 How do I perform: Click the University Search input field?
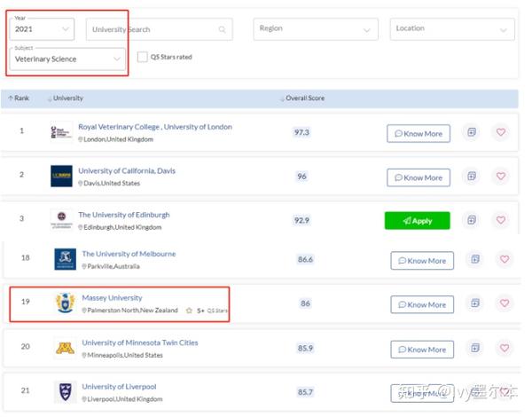click(x=159, y=29)
